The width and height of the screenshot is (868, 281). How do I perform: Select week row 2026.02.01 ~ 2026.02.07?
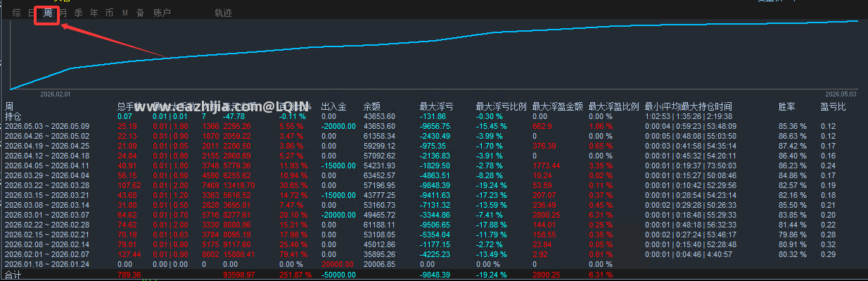click(x=47, y=254)
